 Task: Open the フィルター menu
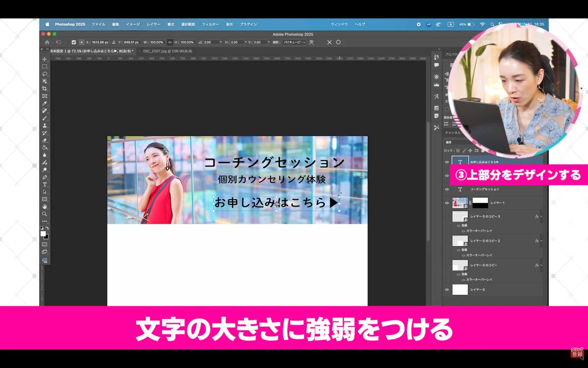point(211,24)
